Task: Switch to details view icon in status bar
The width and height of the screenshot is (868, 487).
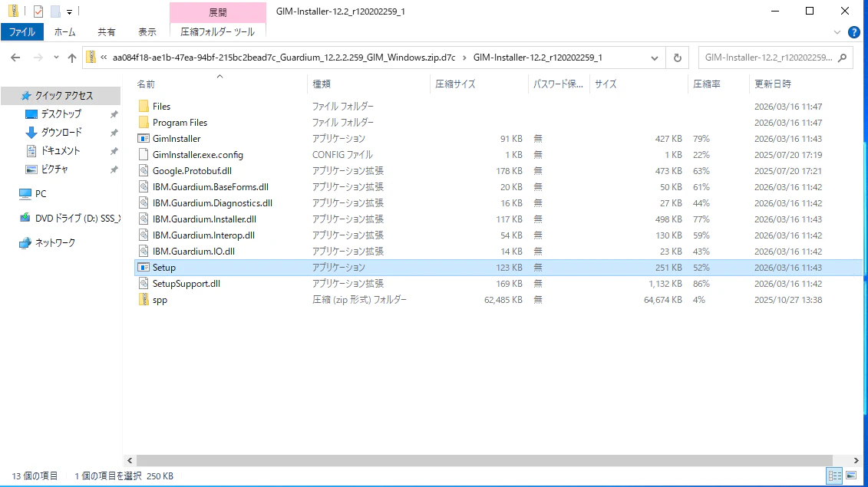Action: (834, 475)
